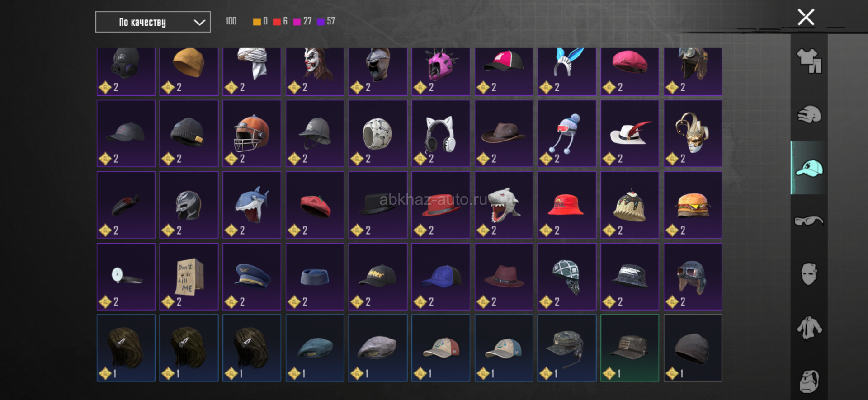Choose the 'Don't kill me' paper bag

point(189,277)
